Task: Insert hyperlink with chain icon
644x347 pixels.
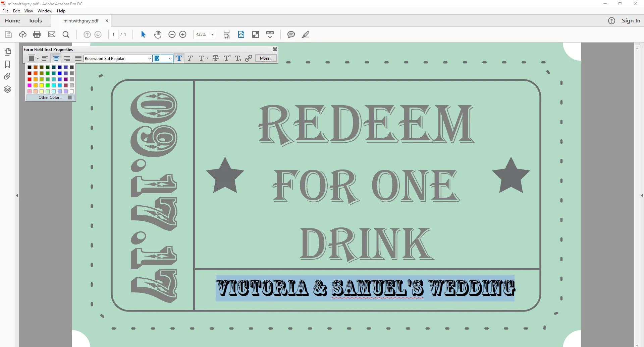Action: (x=249, y=58)
